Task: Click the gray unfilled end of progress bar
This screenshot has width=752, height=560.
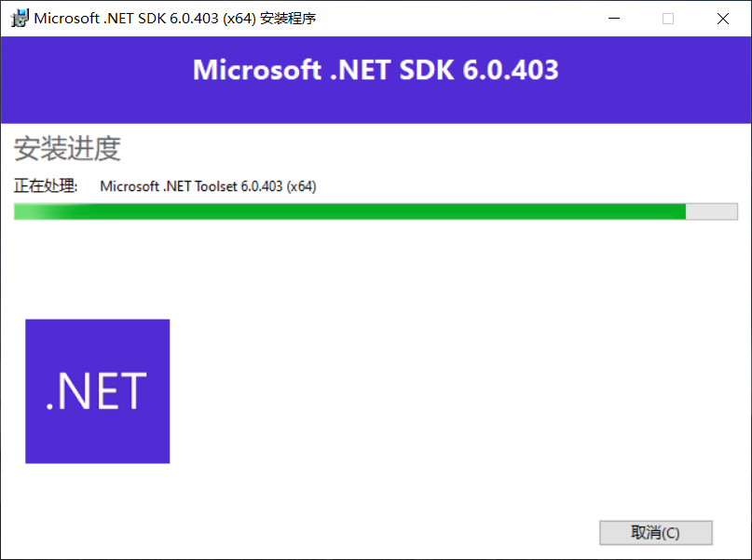Action: pos(712,212)
